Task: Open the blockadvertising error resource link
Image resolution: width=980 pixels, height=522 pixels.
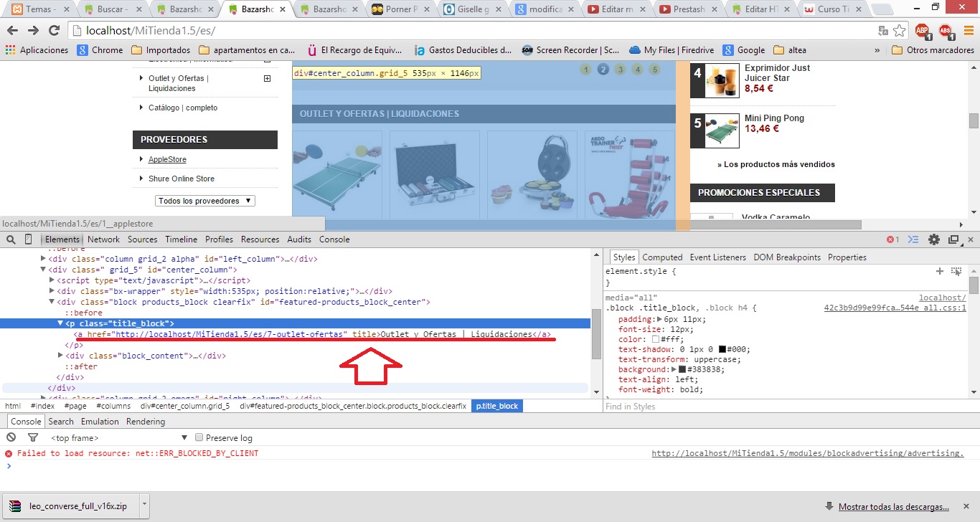Action: (807, 453)
